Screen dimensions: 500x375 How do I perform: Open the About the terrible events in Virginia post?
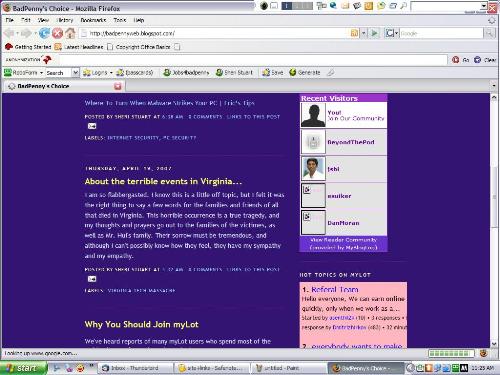(x=163, y=181)
